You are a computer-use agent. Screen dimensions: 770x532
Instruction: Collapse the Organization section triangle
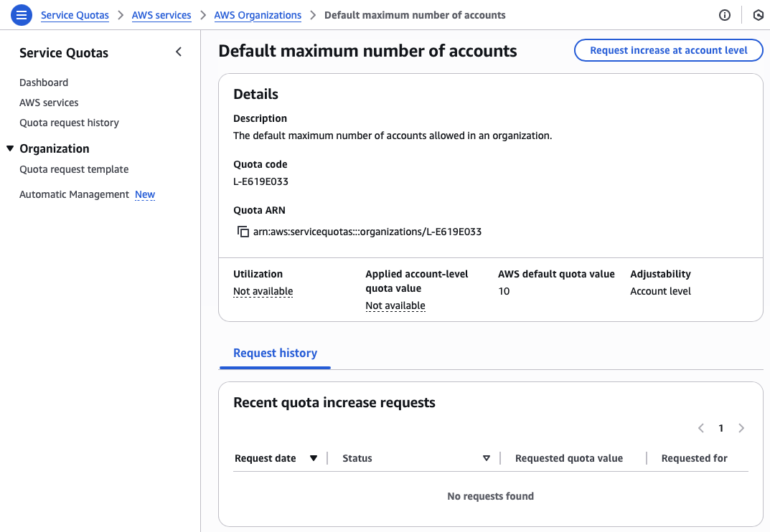coord(10,148)
